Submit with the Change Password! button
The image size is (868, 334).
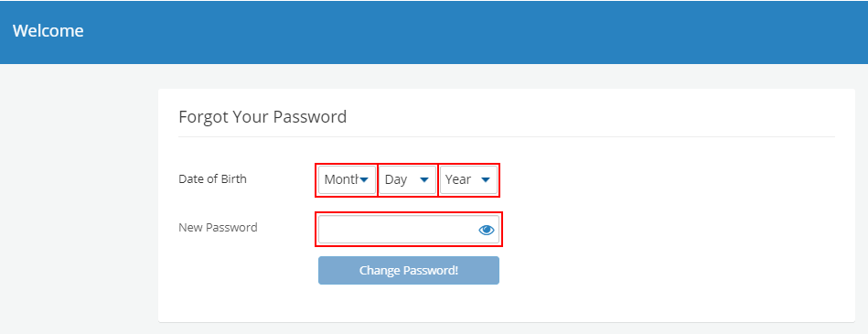[x=409, y=270]
